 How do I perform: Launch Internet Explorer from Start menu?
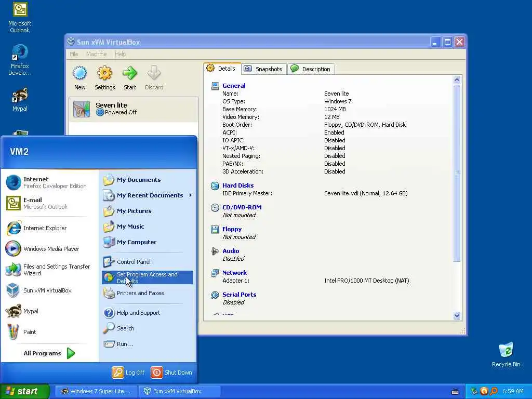[x=49, y=228]
